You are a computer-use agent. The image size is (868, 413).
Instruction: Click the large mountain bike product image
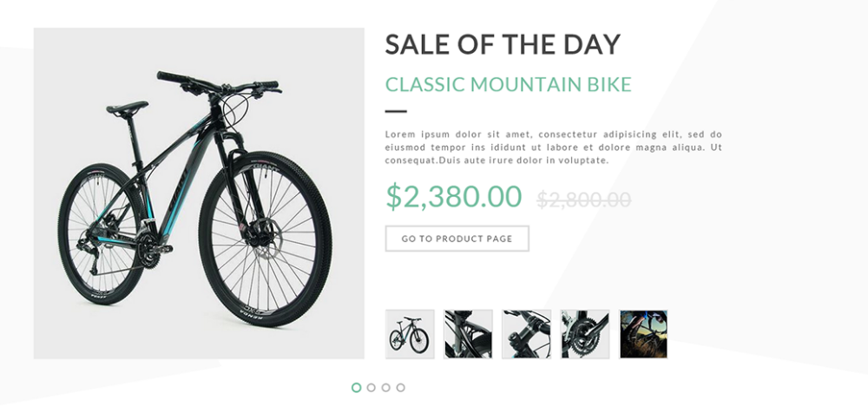coord(199,193)
